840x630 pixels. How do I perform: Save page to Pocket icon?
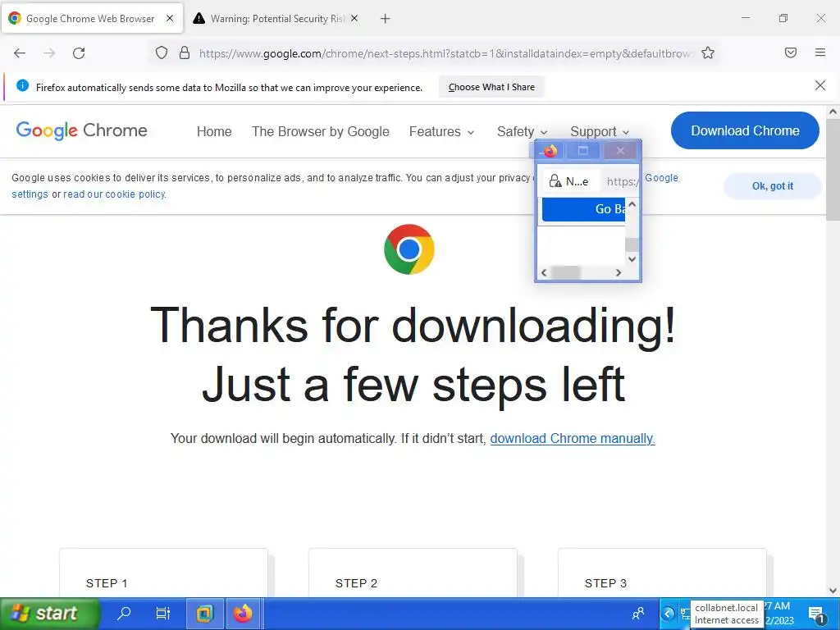coord(790,52)
